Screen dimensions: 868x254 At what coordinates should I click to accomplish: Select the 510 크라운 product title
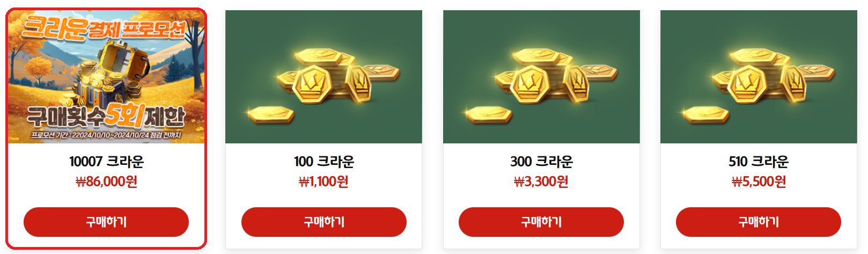[x=759, y=161]
